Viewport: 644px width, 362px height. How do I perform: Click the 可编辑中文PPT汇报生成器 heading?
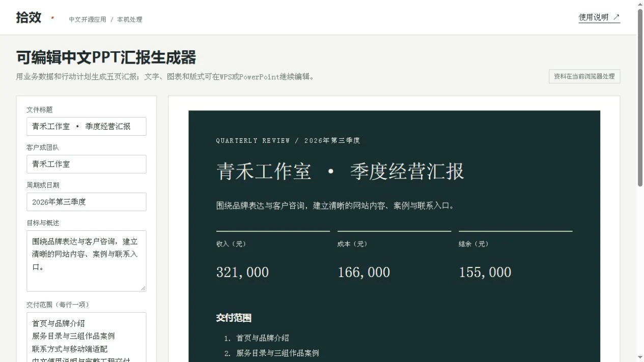(x=106, y=57)
